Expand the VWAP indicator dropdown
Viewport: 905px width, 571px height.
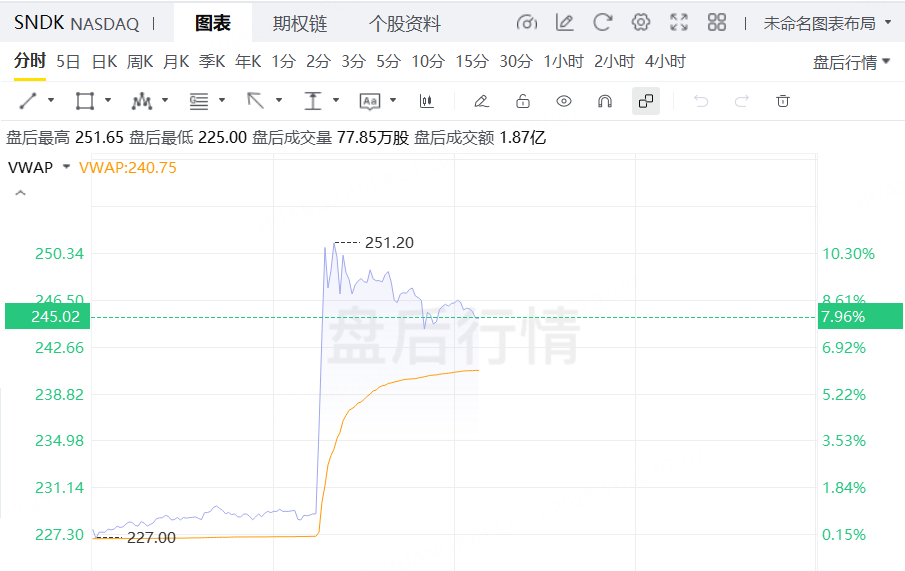66,167
